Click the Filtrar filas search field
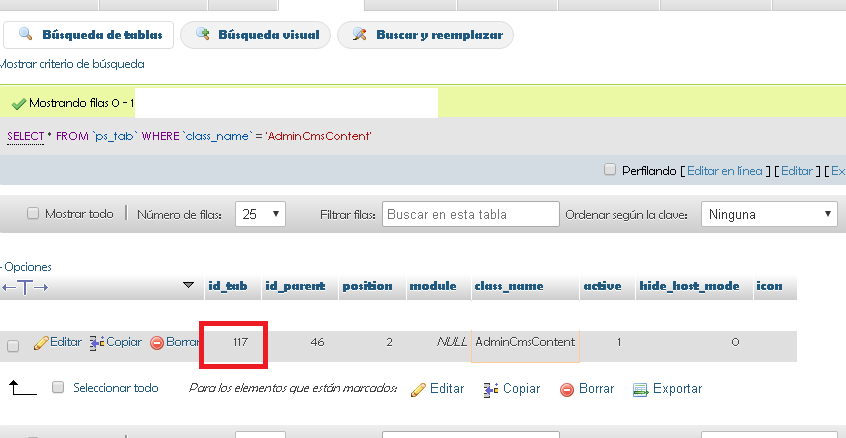This screenshot has height=438, width=846. [470, 214]
